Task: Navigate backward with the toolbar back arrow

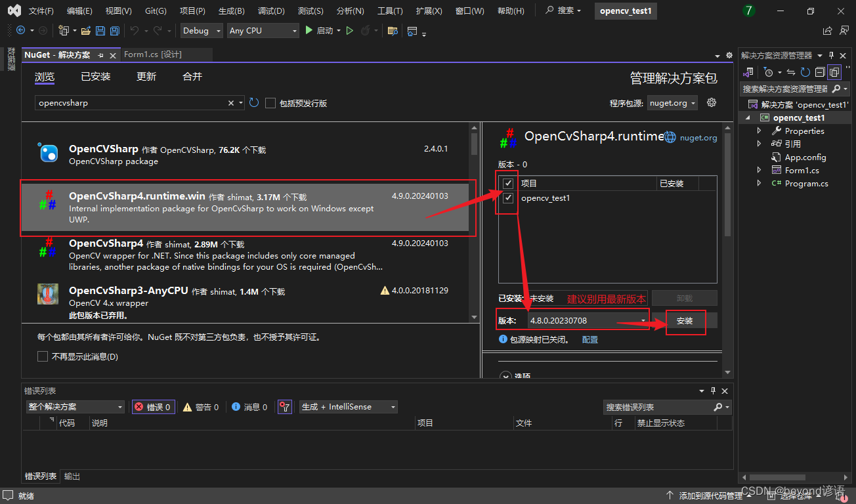Action: pyautogui.click(x=20, y=30)
